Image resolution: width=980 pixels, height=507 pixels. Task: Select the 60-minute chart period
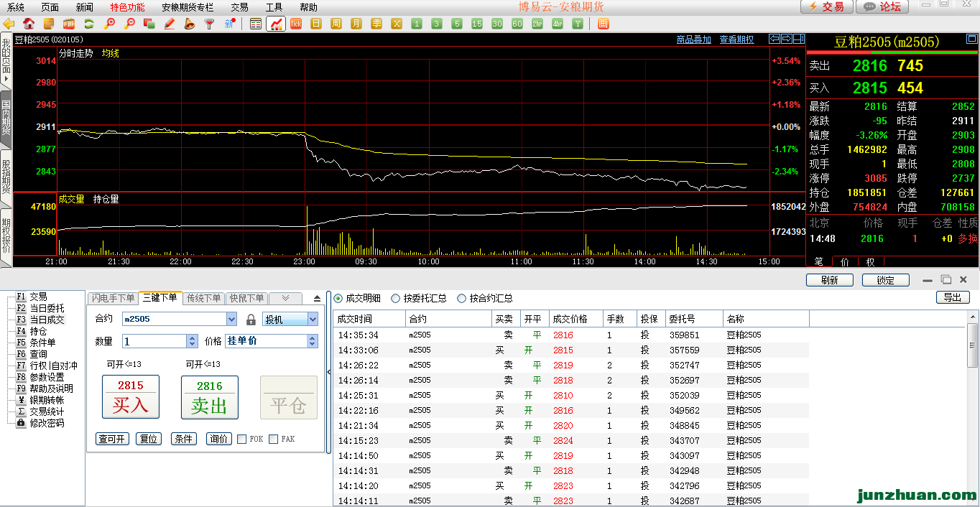pyautogui.click(x=517, y=24)
